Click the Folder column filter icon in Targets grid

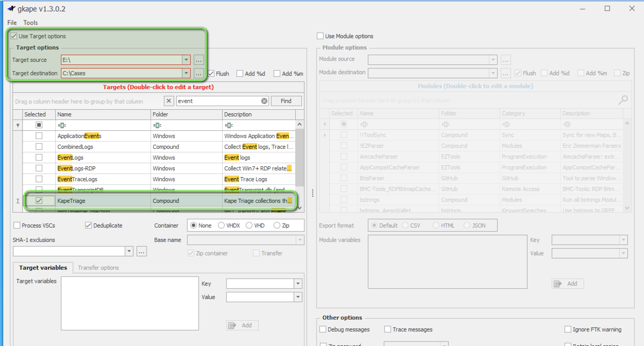click(157, 125)
